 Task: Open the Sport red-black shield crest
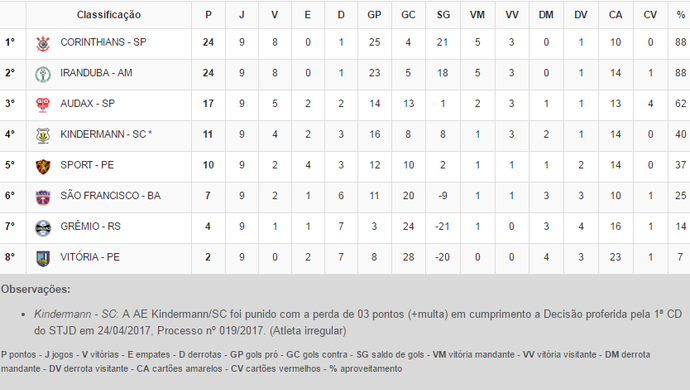pos(43,166)
